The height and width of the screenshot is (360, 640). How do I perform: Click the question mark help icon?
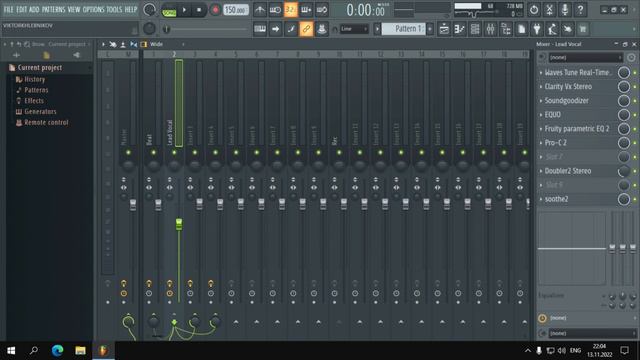(580, 9)
